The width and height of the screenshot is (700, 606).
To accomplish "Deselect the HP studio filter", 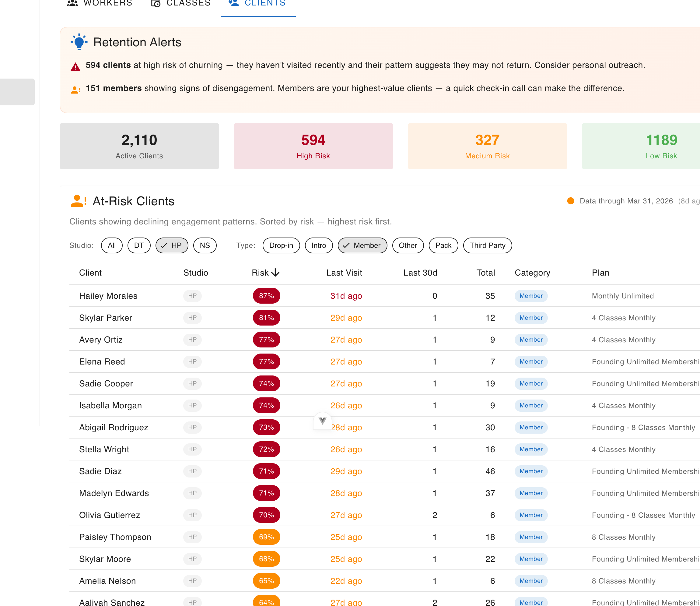I will pyautogui.click(x=172, y=245).
